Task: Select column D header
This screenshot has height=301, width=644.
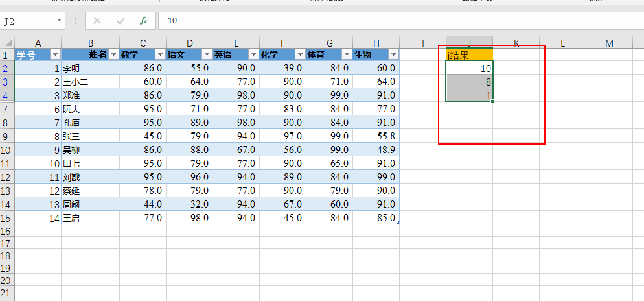Action: 189,43
